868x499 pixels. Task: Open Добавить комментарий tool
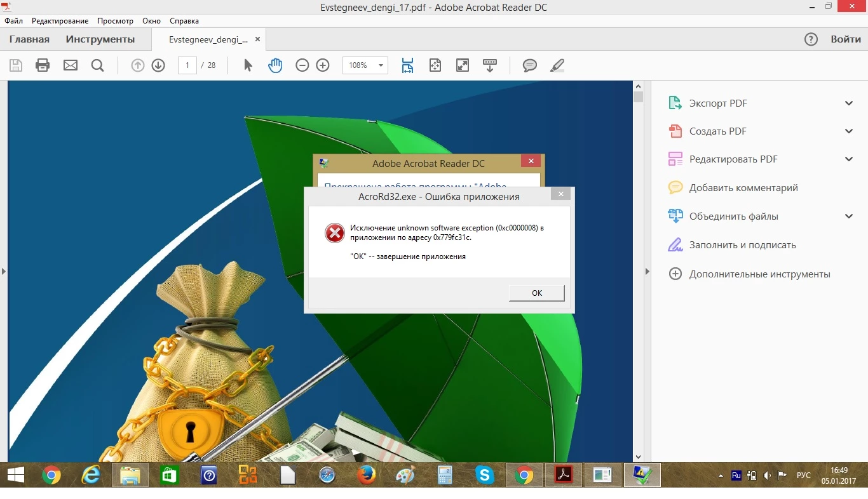coord(743,188)
